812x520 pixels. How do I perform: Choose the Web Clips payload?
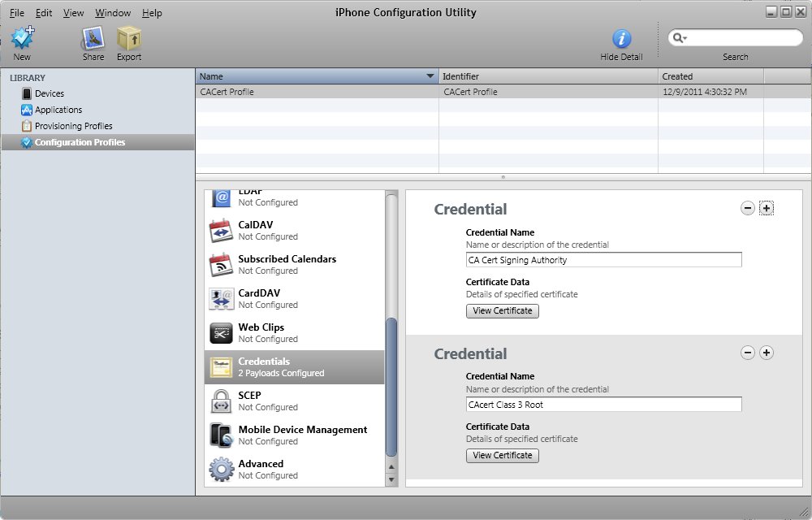[261, 327]
